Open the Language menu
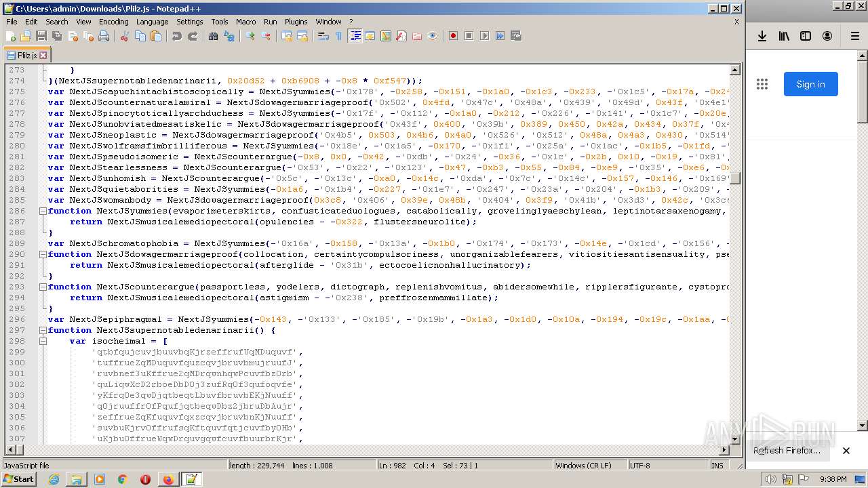Image resolution: width=868 pixels, height=488 pixels. click(152, 22)
